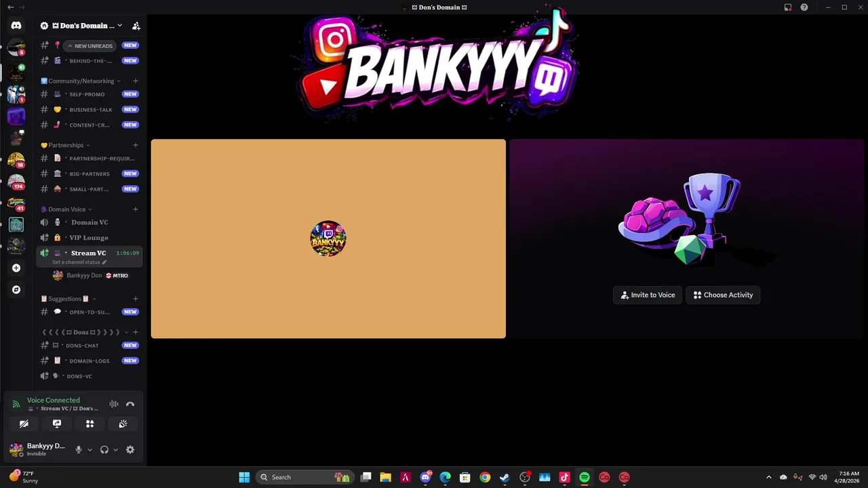Open the BEHIND-THE- text channel
Screen dimensions: 868x488
(x=89, y=61)
